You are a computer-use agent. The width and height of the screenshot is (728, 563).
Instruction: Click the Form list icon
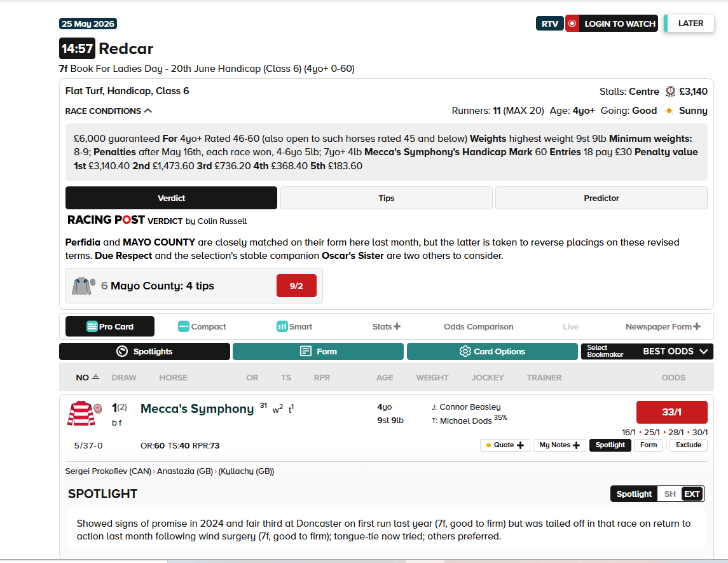[x=305, y=351]
